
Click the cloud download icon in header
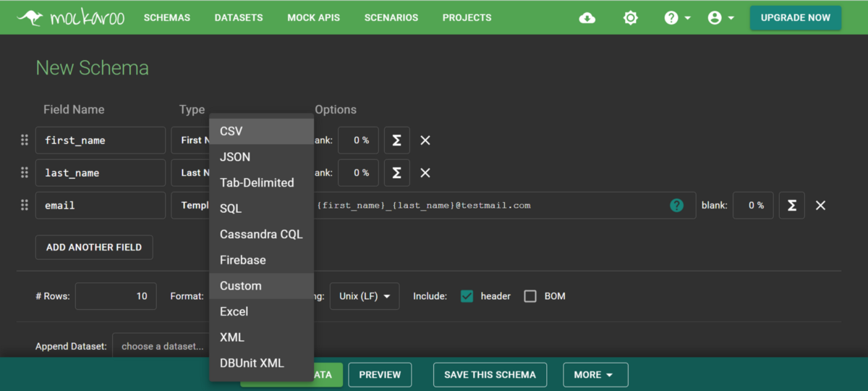click(x=587, y=18)
